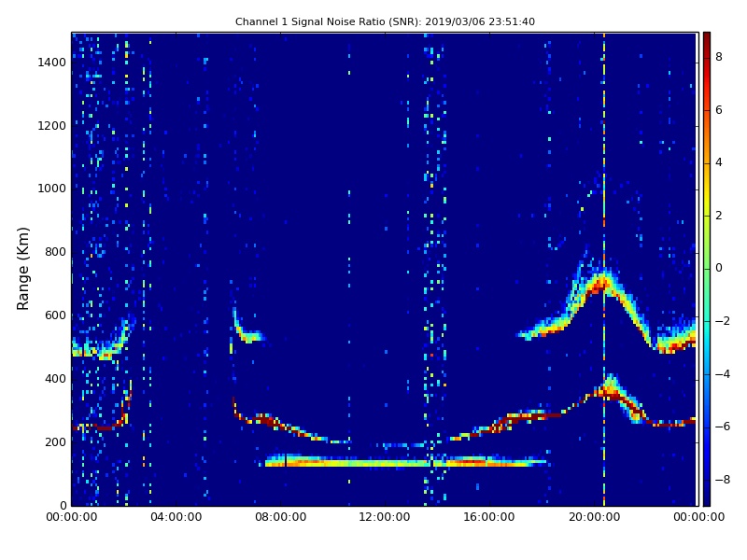Click the x-axis tick label 04:00:00
The width and height of the screenshot is (747, 560).
pos(176,517)
